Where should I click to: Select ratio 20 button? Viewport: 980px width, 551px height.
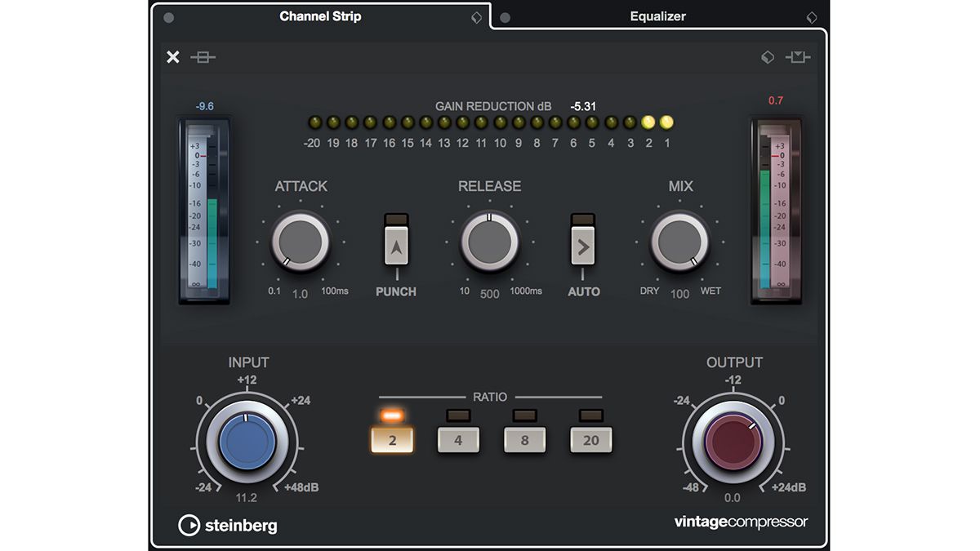tap(590, 440)
